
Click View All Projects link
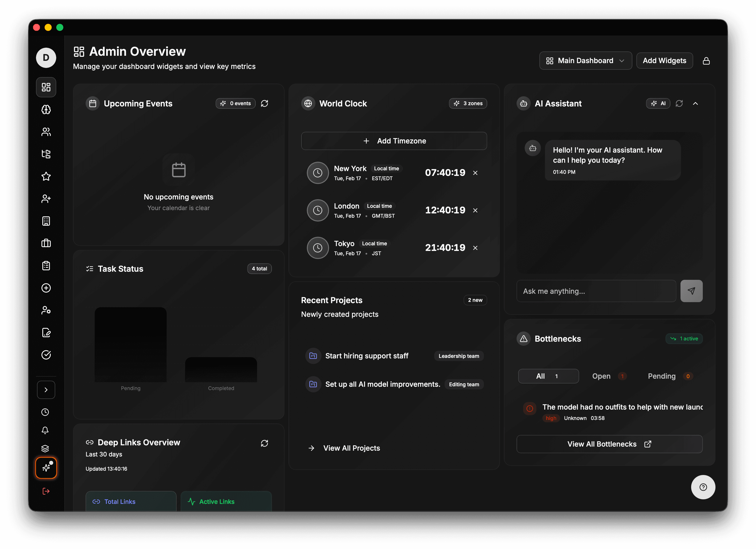pos(351,448)
